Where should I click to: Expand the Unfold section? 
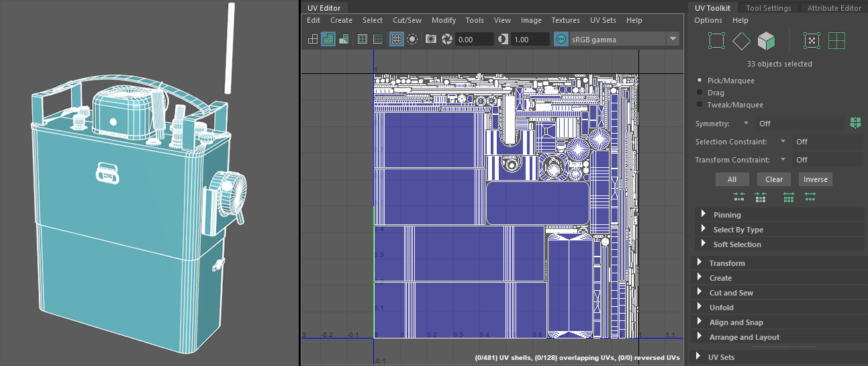722,308
